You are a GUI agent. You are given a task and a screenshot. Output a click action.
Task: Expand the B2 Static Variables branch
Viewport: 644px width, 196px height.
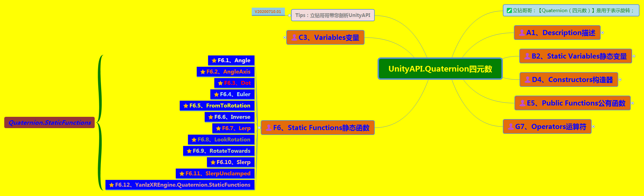click(x=634, y=56)
